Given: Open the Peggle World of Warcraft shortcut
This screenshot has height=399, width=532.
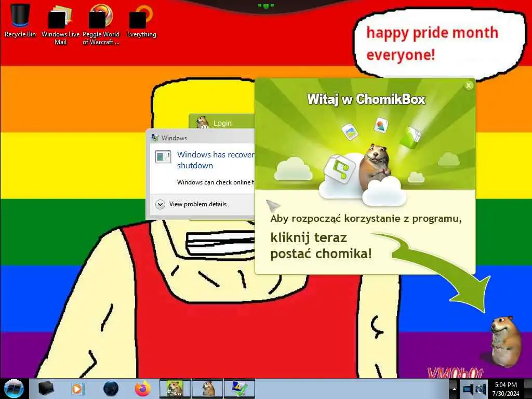Looking at the screenshot, I should coord(101,24).
